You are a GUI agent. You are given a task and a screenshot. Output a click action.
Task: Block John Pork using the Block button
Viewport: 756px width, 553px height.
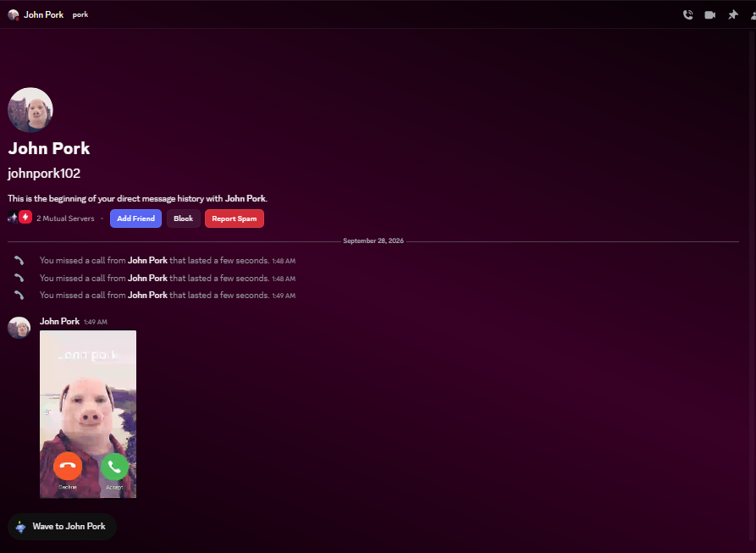pos(183,218)
